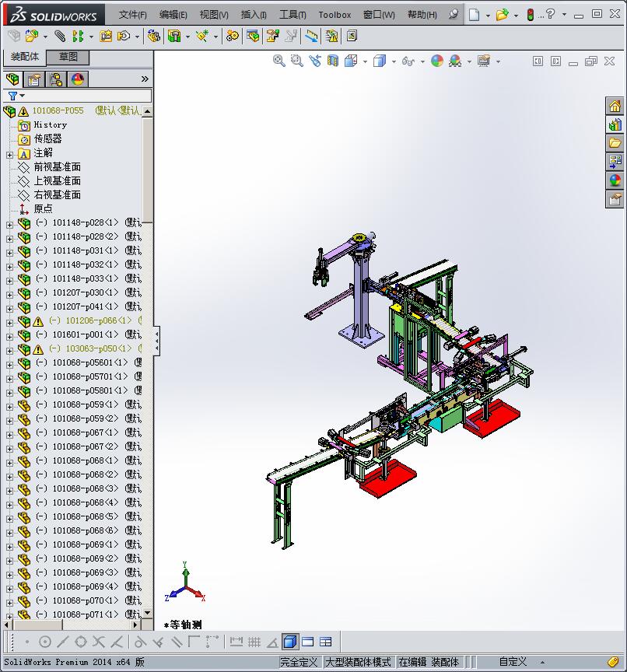Open the DisplayManager color wheel tab
Image resolution: width=627 pixels, height=672 pixels.
78,79
